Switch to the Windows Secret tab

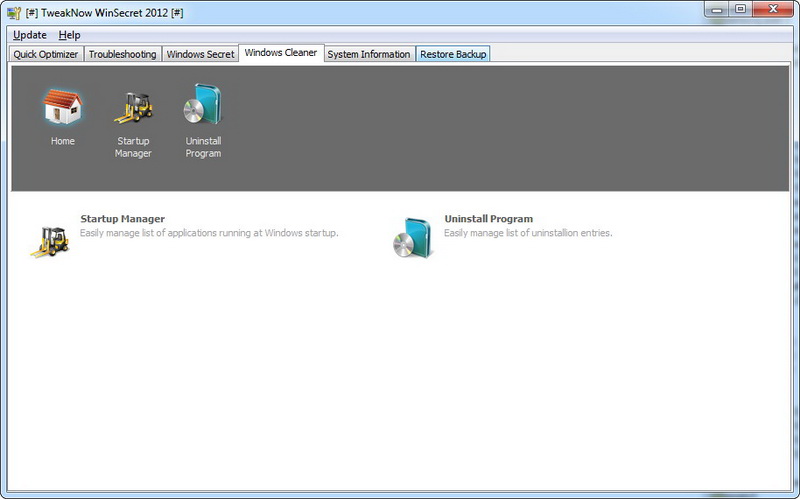click(x=200, y=54)
